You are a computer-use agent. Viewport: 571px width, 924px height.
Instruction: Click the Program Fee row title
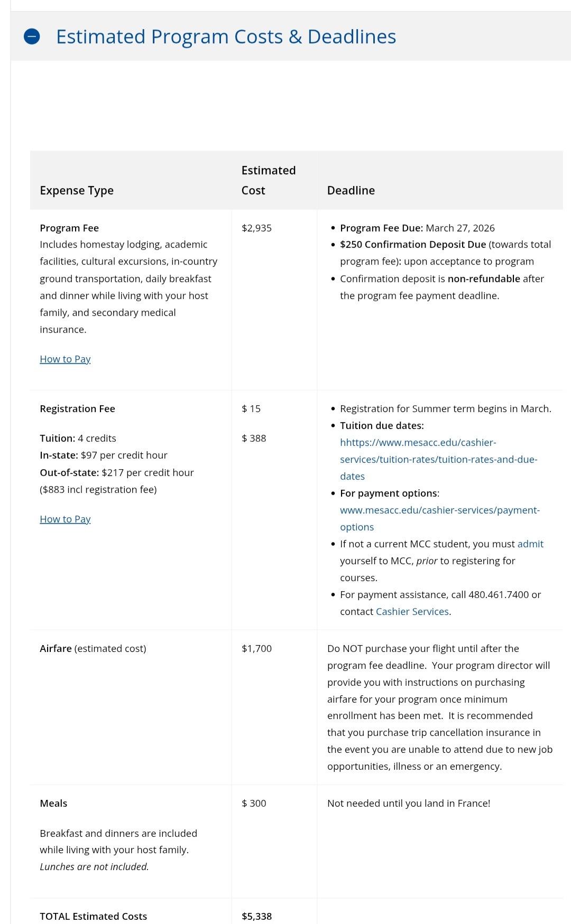69,228
